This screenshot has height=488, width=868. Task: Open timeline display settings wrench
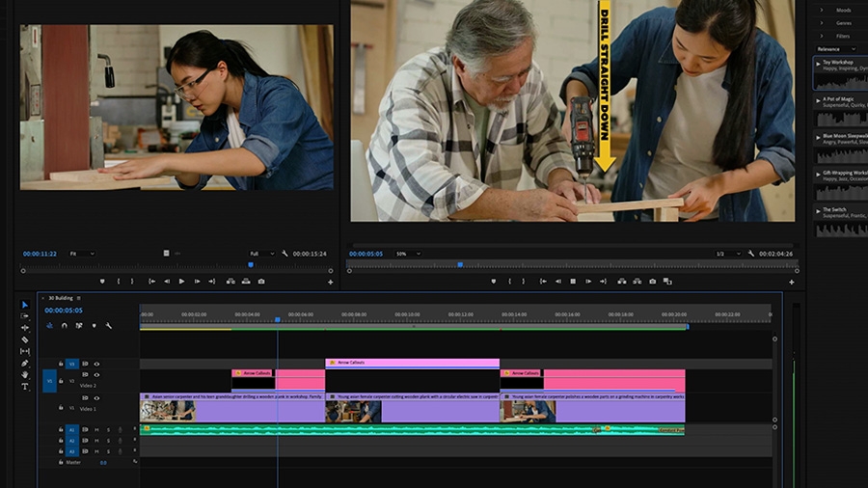(x=108, y=326)
